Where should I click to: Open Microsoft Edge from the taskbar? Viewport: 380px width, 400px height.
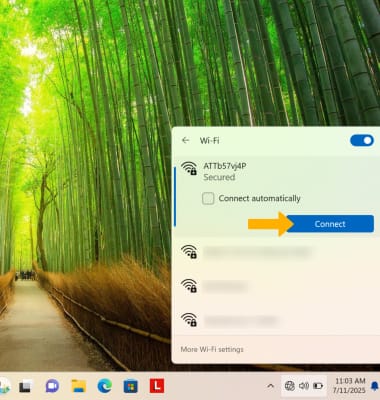pyautogui.click(x=105, y=386)
